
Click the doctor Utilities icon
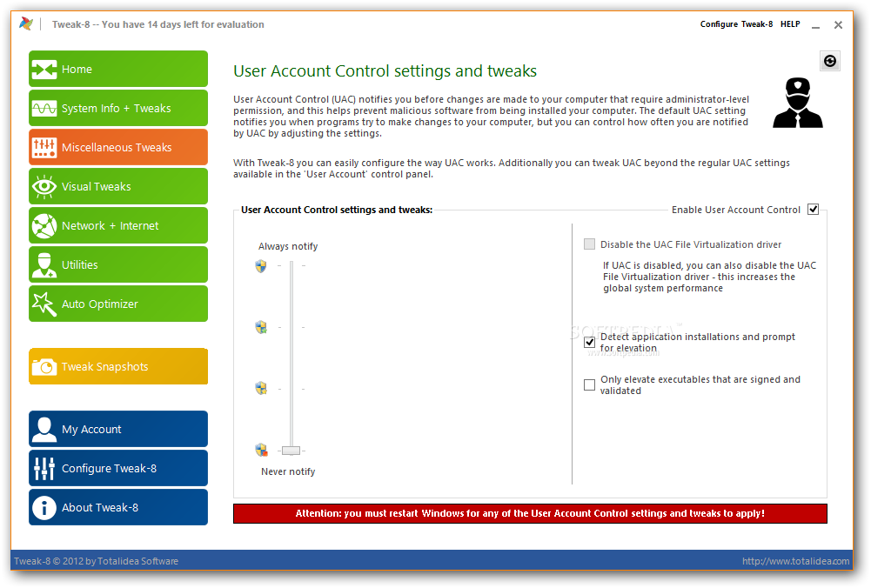pyautogui.click(x=44, y=264)
